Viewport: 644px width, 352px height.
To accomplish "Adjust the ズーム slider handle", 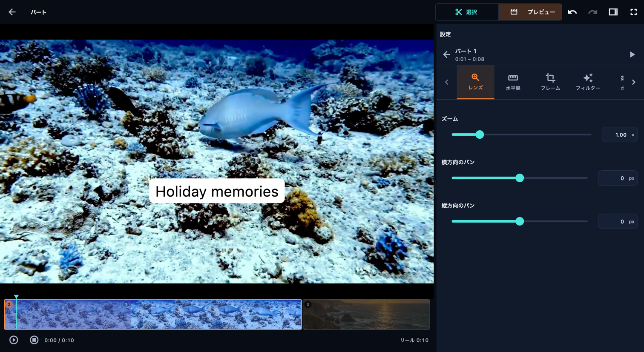I will coord(480,135).
